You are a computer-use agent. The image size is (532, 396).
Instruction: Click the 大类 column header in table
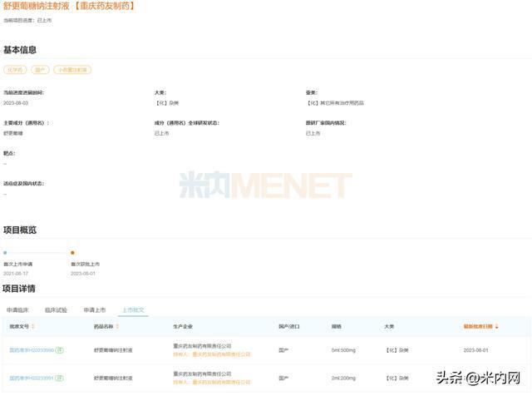(389, 326)
